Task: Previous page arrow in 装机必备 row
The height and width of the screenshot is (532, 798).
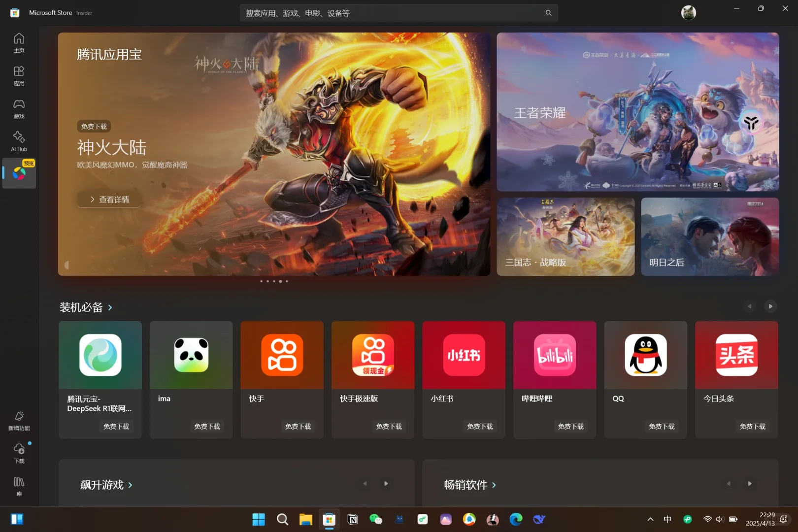Action: [x=749, y=306]
